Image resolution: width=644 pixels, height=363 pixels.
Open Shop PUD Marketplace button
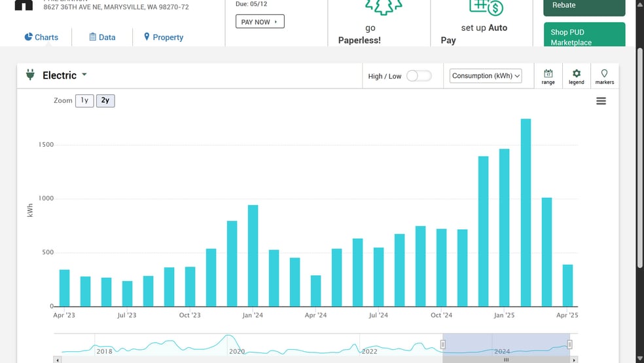584,36
